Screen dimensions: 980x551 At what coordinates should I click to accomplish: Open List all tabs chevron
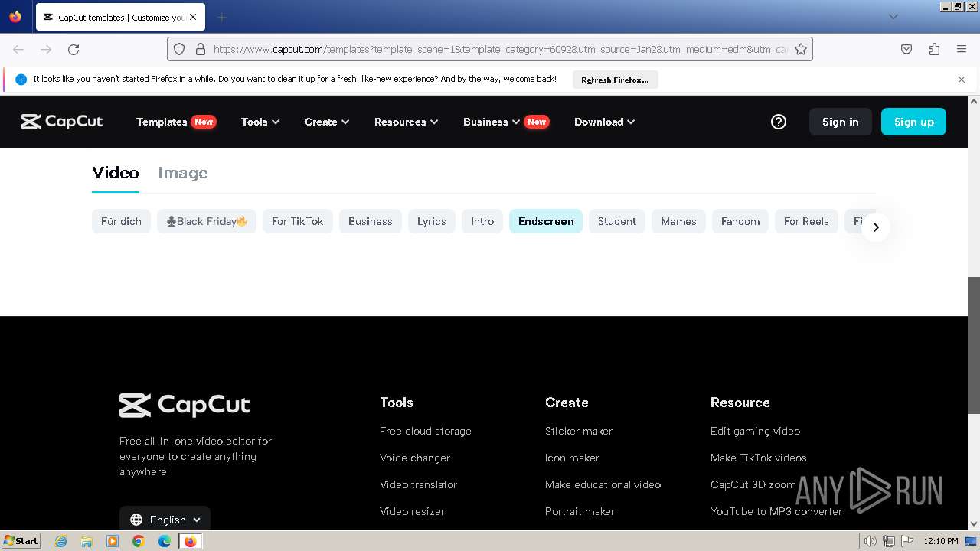(893, 17)
